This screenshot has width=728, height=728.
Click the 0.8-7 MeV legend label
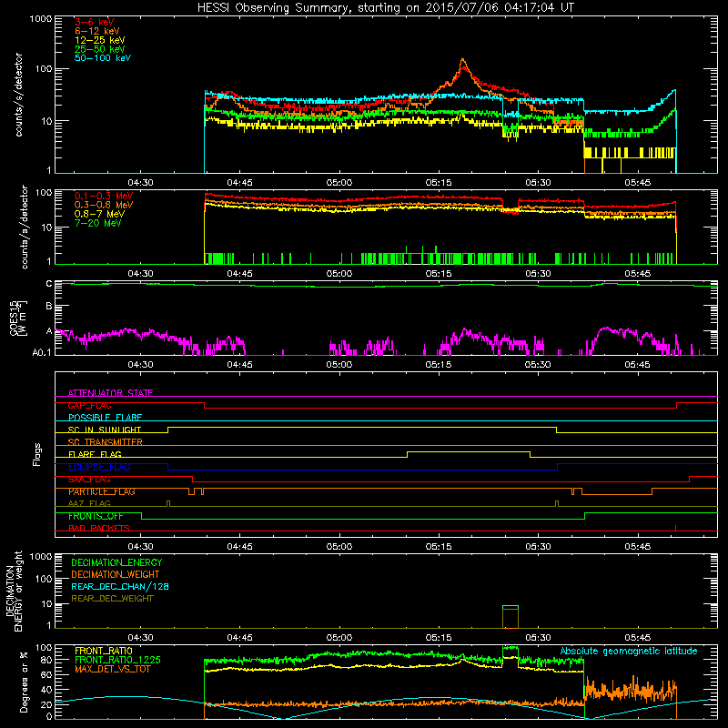click(x=99, y=214)
